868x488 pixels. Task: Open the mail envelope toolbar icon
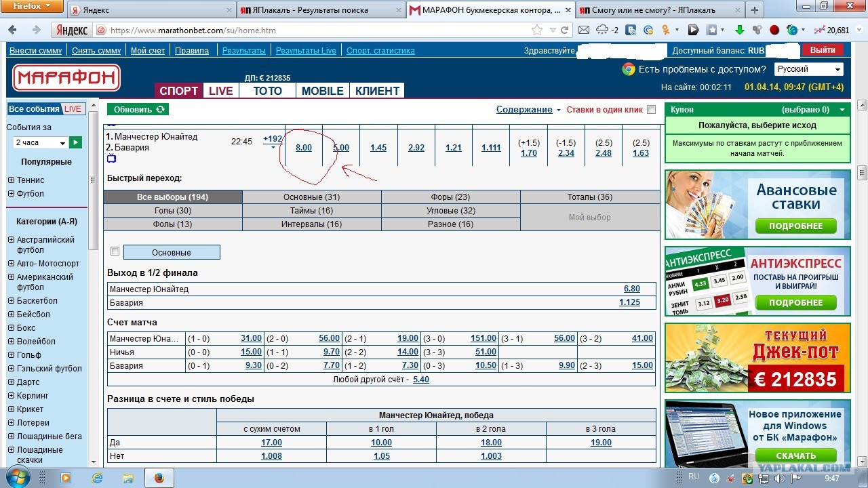584,30
